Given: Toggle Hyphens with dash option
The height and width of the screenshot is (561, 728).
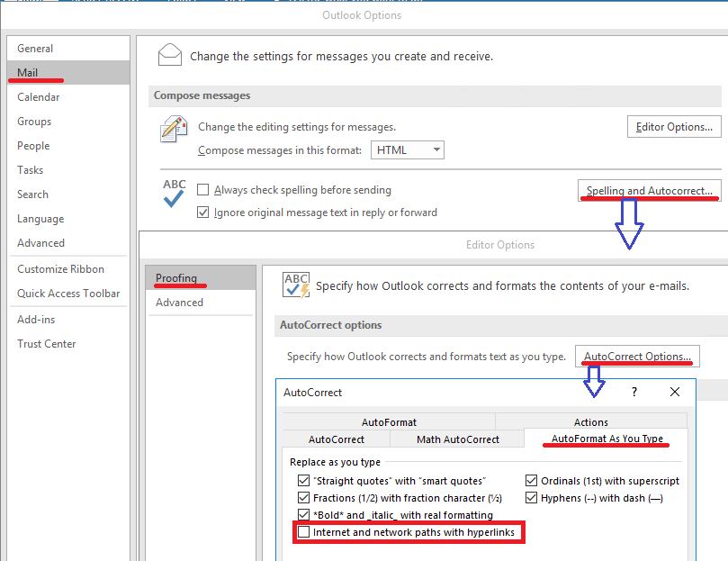Looking at the screenshot, I should click(x=531, y=498).
